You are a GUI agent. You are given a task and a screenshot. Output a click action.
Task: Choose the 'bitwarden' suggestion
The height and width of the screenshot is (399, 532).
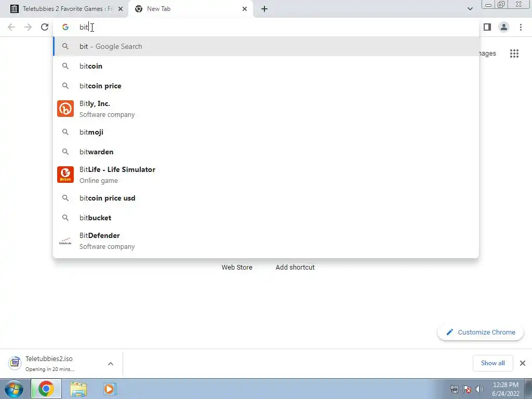pyautogui.click(x=266, y=152)
